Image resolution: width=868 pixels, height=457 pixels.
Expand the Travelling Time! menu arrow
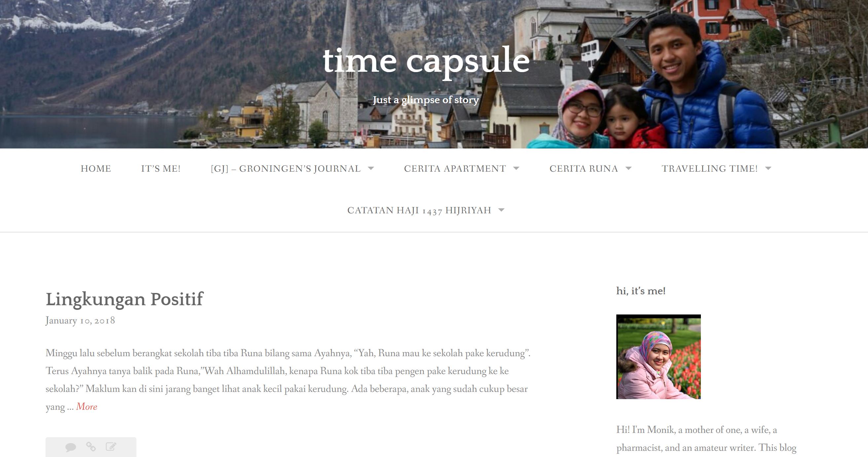click(768, 168)
